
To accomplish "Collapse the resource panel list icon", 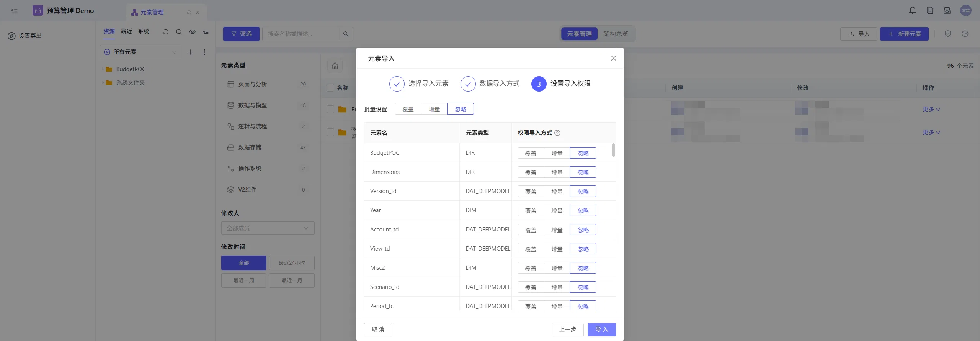I will point(206,32).
